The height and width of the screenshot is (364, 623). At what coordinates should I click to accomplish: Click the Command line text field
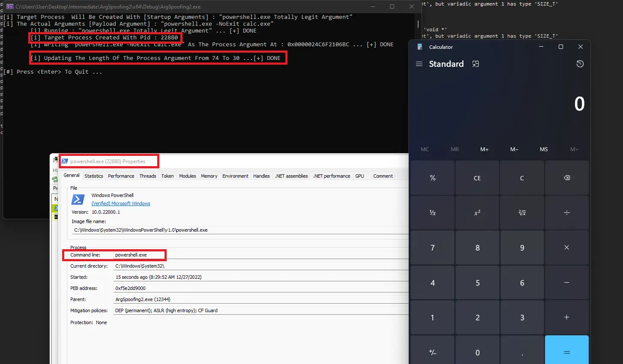point(257,255)
